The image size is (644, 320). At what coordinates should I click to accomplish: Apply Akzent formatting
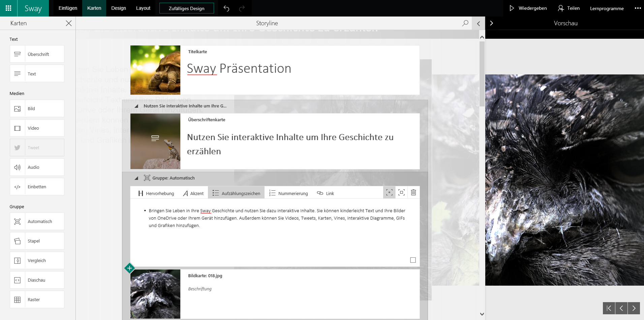193,193
